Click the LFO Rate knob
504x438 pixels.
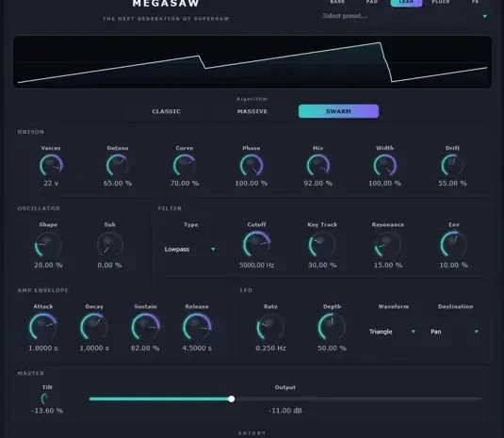[x=270, y=327]
